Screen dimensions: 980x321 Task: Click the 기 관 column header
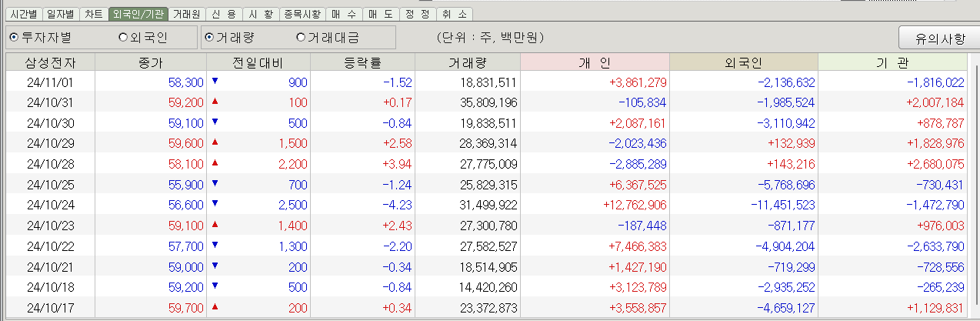click(893, 62)
